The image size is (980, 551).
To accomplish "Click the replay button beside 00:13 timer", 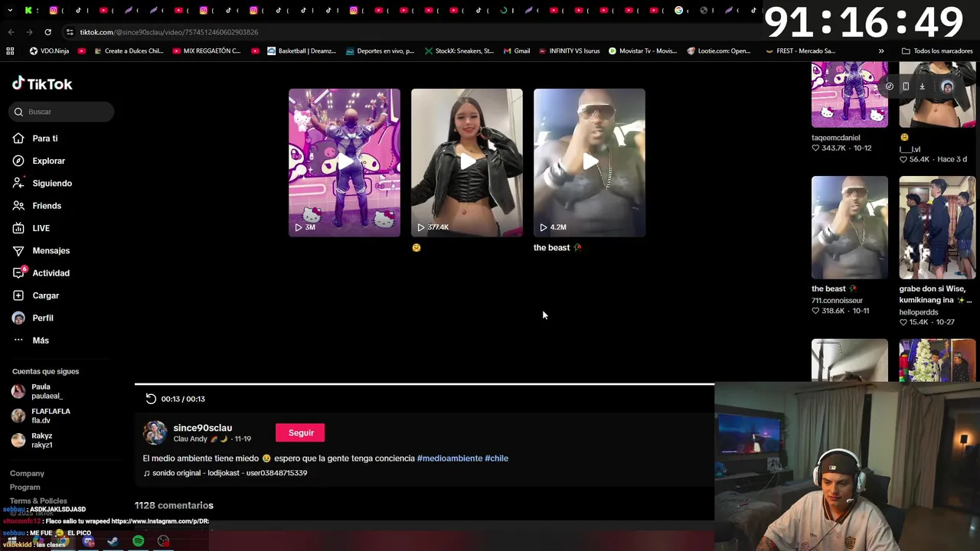I will coord(151,399).
